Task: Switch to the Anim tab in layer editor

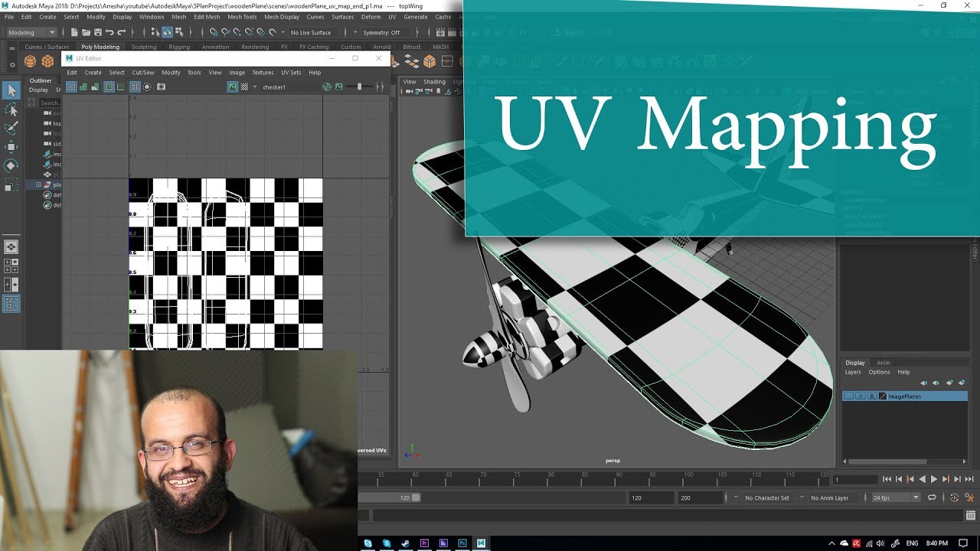Action: tap(884, 363)
